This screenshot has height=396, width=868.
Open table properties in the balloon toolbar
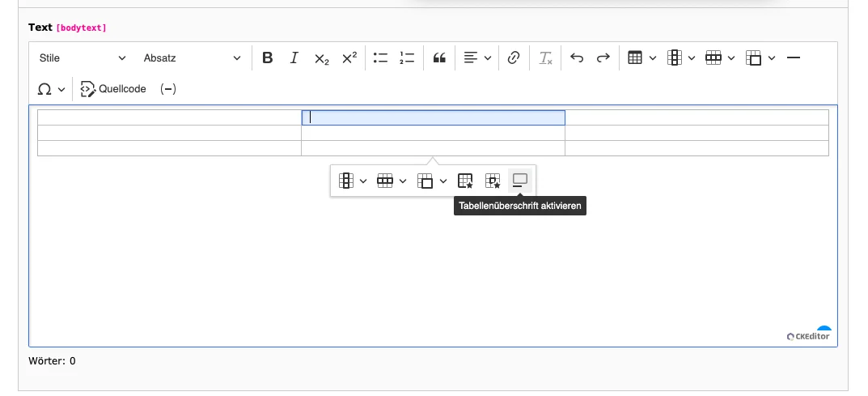pyautogui.click(x=465, y=181)
